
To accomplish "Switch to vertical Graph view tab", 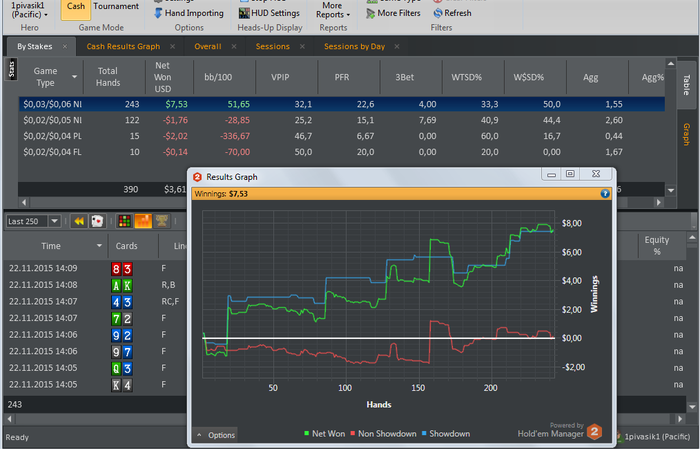I will [x=686, y=134].
